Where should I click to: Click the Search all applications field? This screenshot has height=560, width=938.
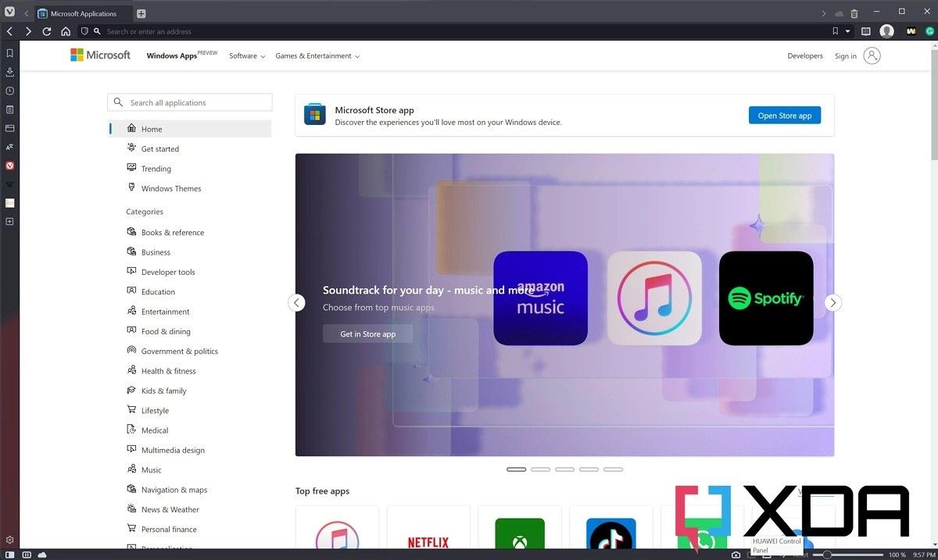(190, 102)
